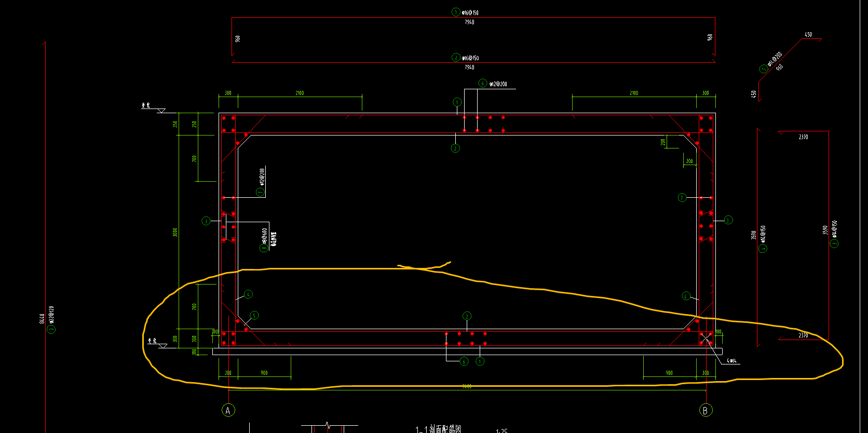Select grid axis bubble B
Viewport: 868px width, 433px height.
tap(705, 410)
